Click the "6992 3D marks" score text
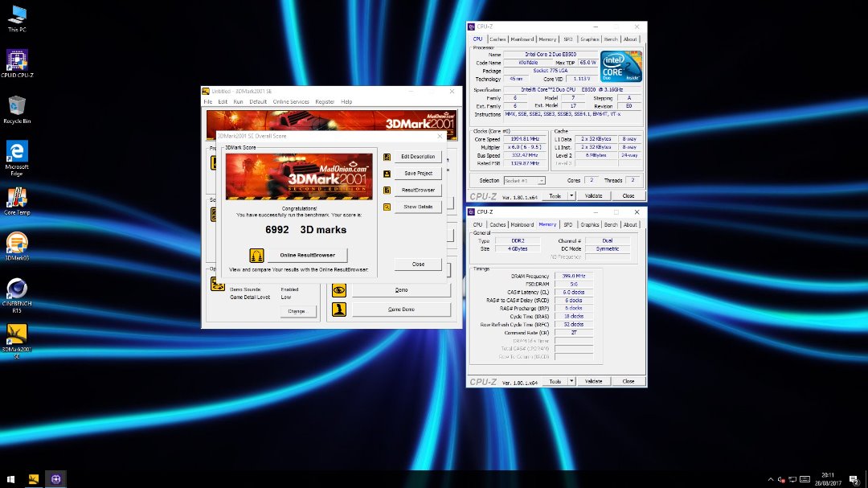The image size is (868, 488). [305, 230]
